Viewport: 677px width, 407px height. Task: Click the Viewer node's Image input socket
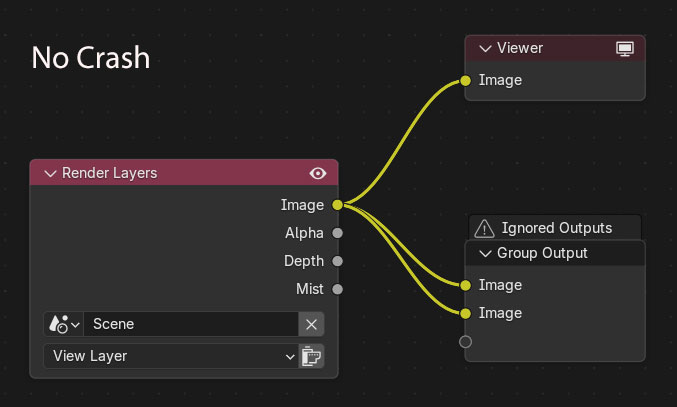click(x=466, y=80)
